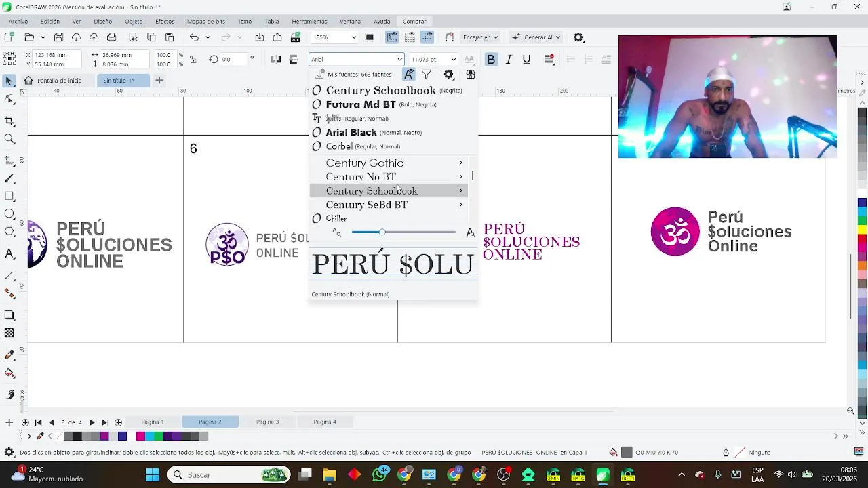The height and width of the screenshot is (488, 868).
Task: Pick the dark blue swatch in document palette
Action: pos(122,436)
